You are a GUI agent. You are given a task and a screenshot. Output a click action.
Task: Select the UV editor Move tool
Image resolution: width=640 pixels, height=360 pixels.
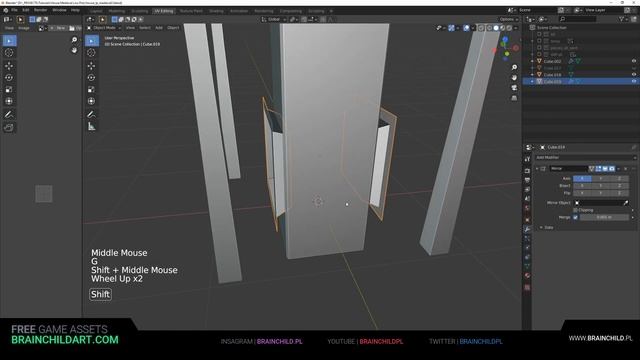pos(9,66)
